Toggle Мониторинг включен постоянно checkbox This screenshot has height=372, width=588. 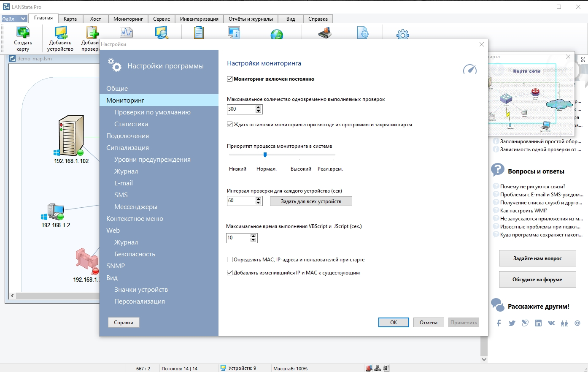pyautogui.click(x=230, y=79)
